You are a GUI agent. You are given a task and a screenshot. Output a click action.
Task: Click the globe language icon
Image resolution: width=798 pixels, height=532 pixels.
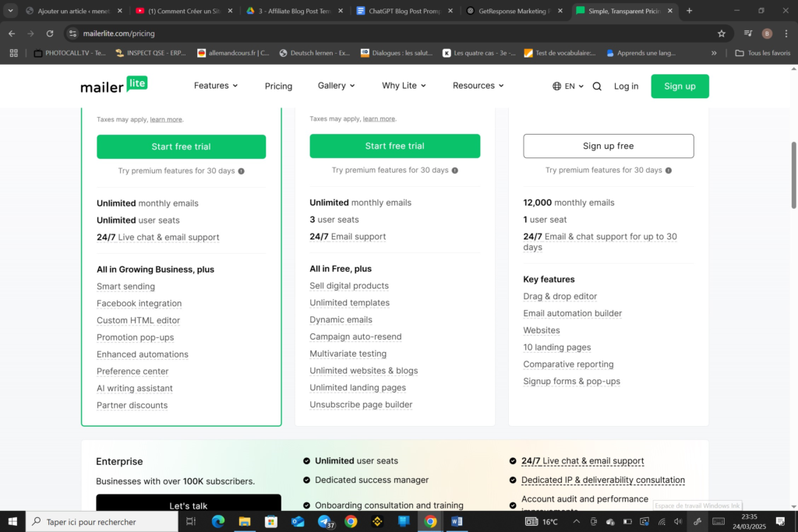[556, 86]
